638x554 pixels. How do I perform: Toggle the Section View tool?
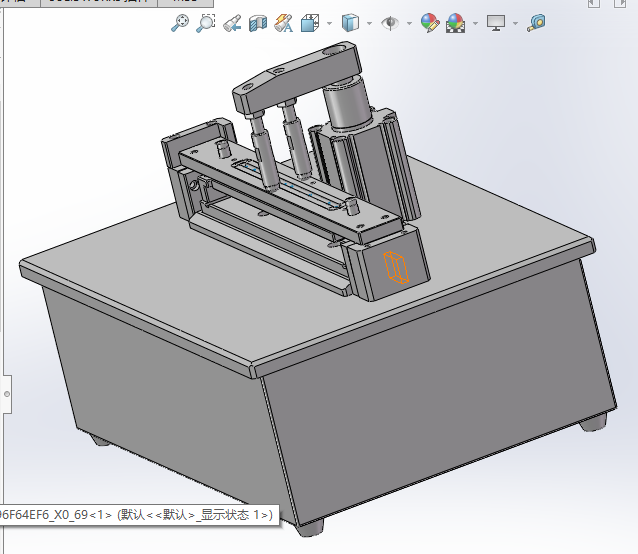point(258,22)
